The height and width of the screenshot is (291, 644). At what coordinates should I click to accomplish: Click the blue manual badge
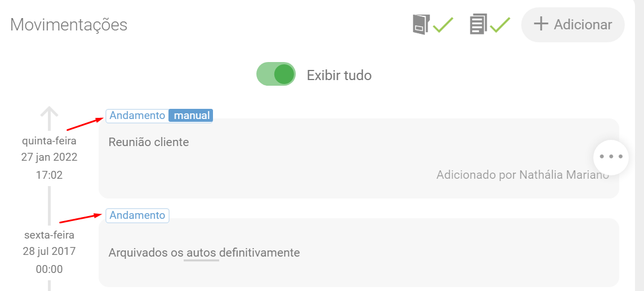click(192, 116)
